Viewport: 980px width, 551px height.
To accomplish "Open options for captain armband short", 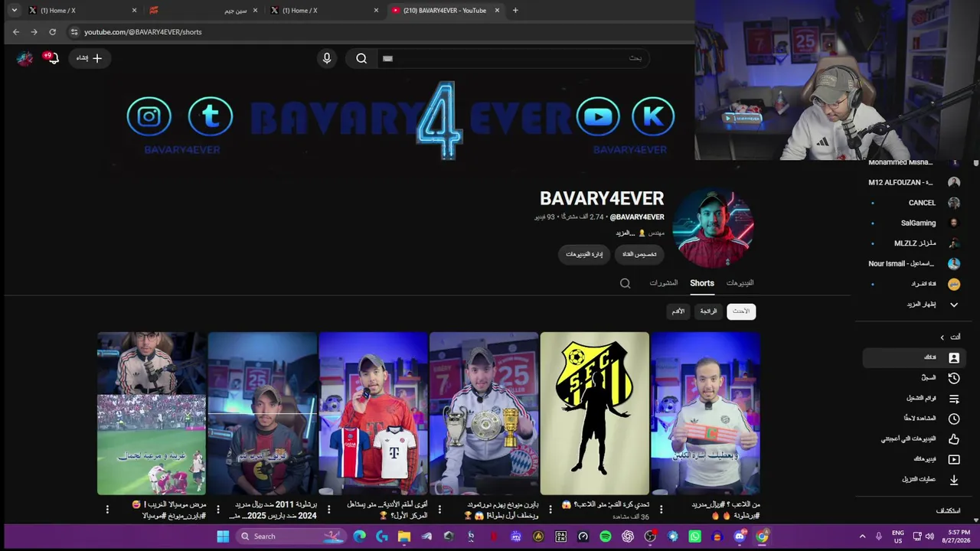I will 661,510.
